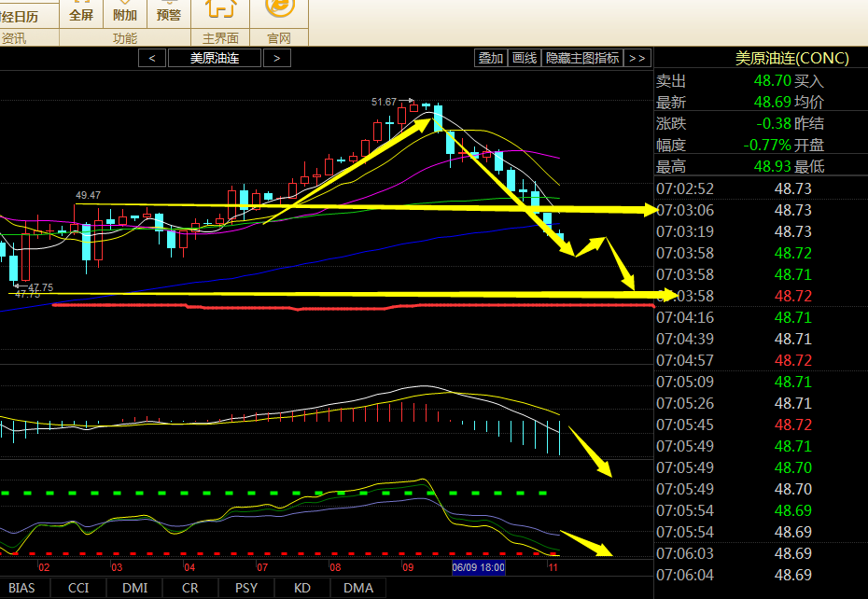Open the official website browser icon
The image size is (868, 599).
coord(279,9)
